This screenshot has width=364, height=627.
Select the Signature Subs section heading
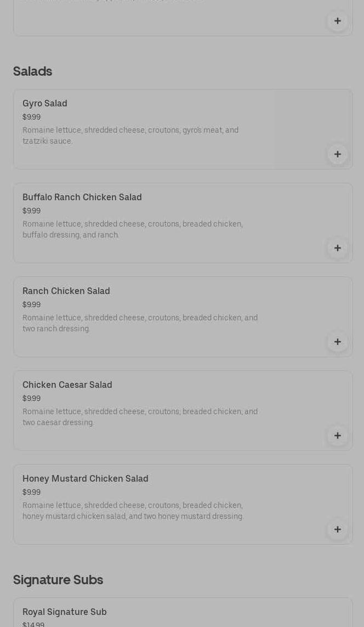click(x=58, y=580)
